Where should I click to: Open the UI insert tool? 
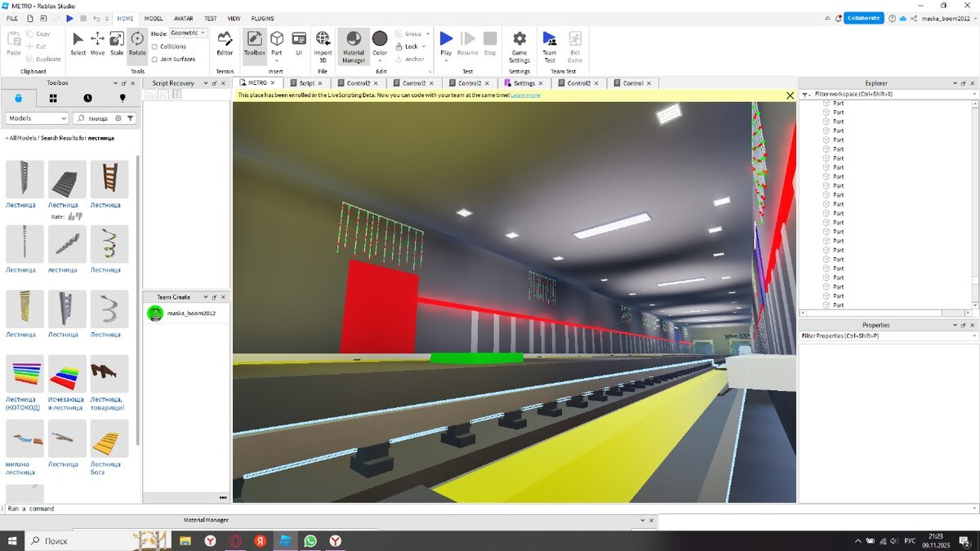click(x=299, y=43)
